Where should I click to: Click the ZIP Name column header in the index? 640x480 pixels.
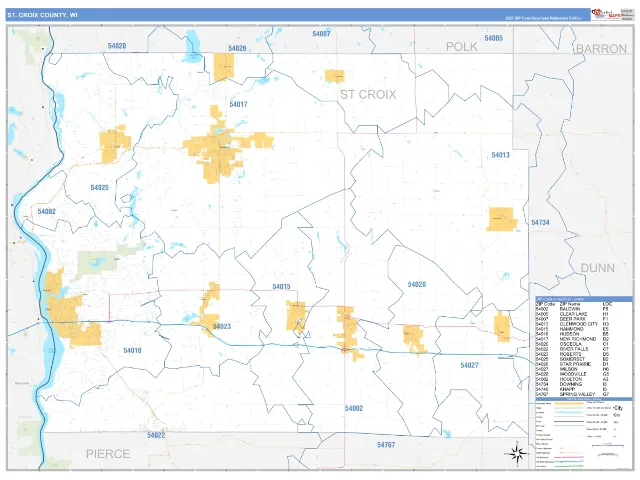coord(570,304)
